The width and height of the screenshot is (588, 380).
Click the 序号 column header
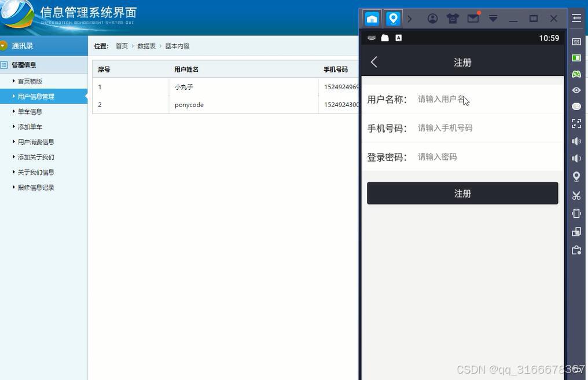point(104,70)
